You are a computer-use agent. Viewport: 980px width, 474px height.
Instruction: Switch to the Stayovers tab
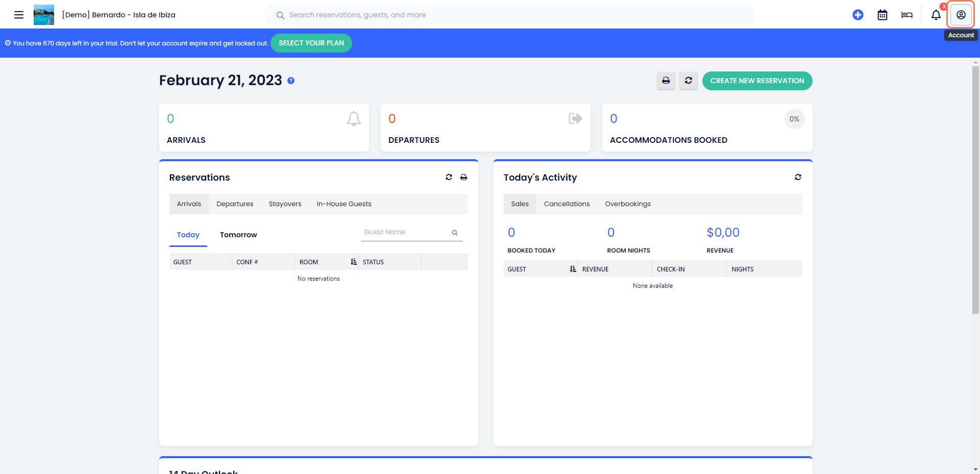285,204
